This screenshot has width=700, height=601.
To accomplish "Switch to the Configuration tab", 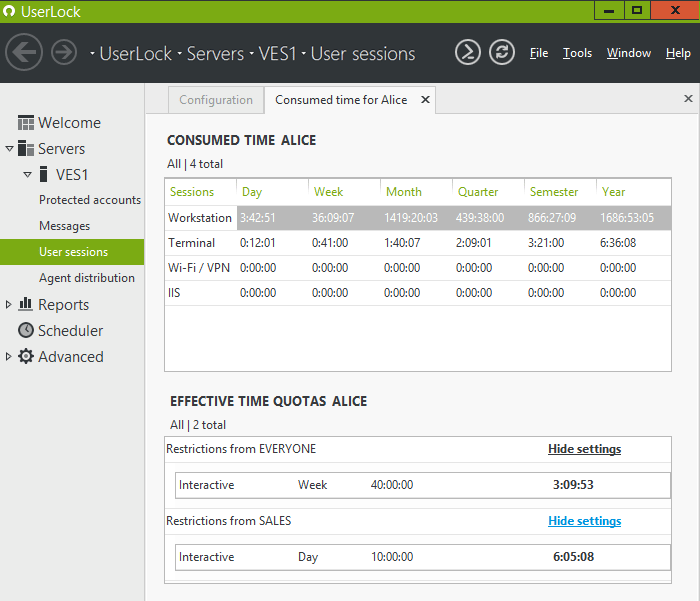I will point(216,100).
